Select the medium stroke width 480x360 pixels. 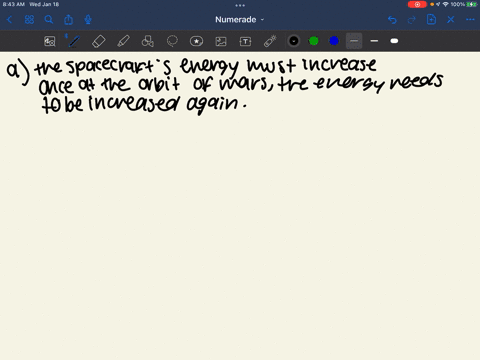pyautogui.click(x=374, y=41)
